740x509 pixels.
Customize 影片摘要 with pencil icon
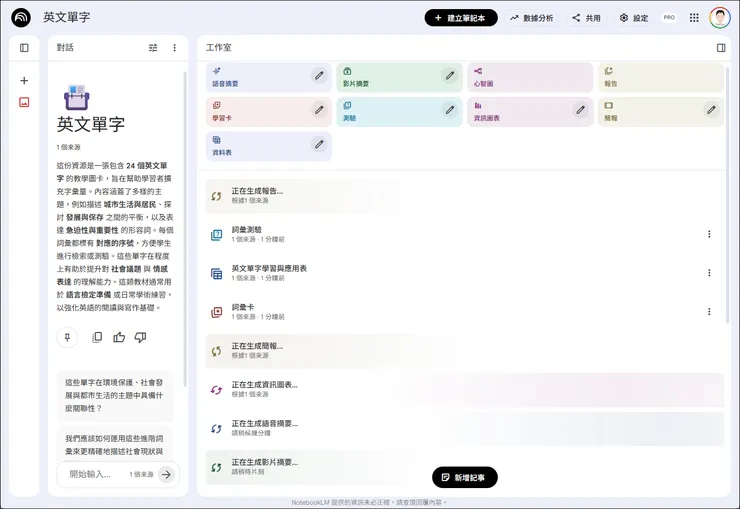(x=450, y=75)
